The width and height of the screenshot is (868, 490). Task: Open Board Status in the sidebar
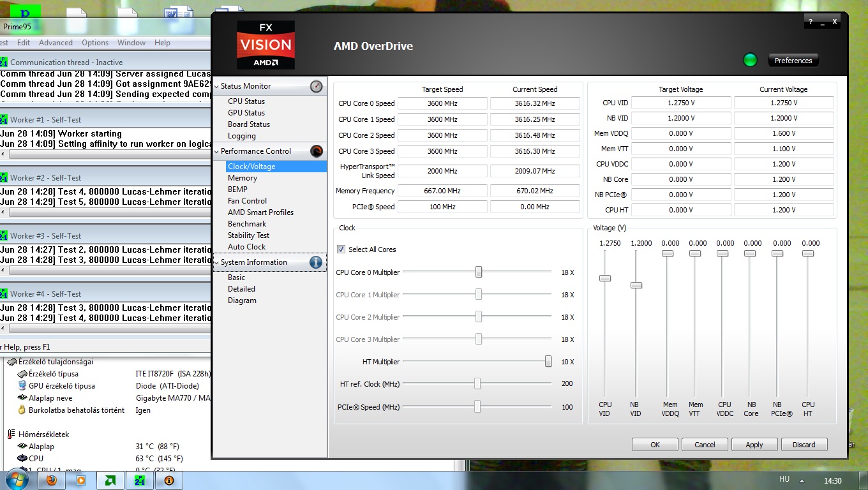249,124
